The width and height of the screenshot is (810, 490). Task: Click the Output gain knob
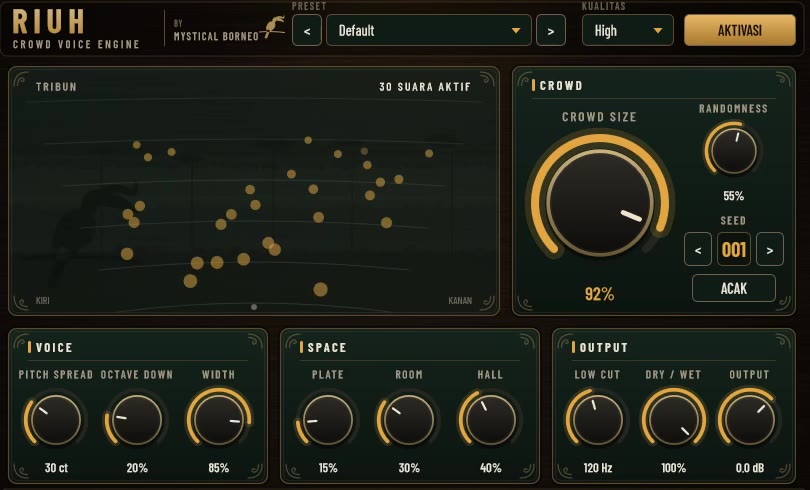click(750, 420)
